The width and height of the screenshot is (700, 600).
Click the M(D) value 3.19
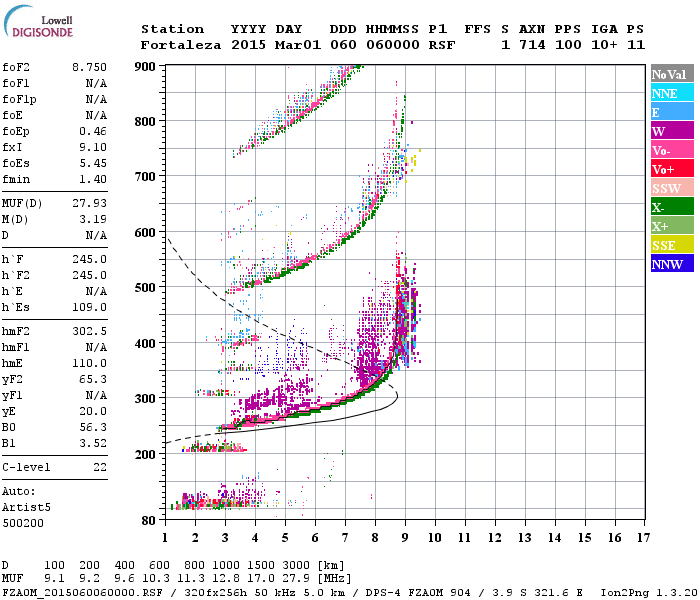93,219
